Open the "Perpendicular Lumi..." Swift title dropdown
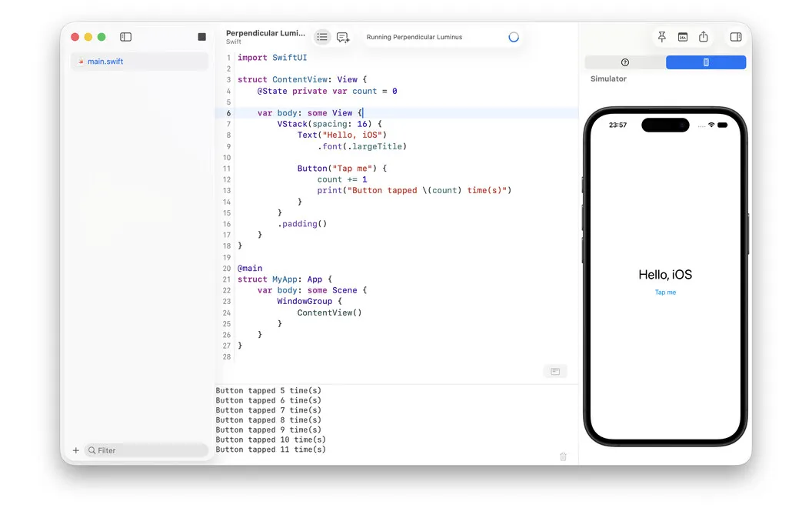Viewport: 812px width, 508px height. click(265, 36)
